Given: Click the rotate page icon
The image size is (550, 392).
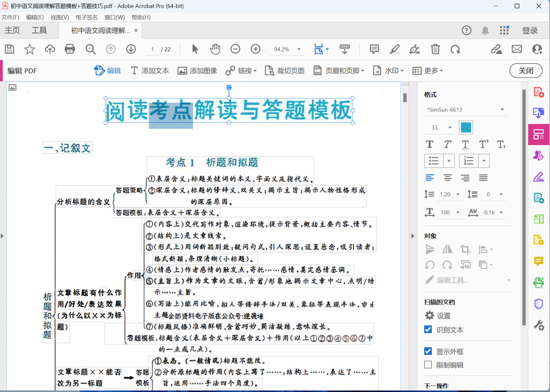Looking at the screenshot, I should 455,49.
